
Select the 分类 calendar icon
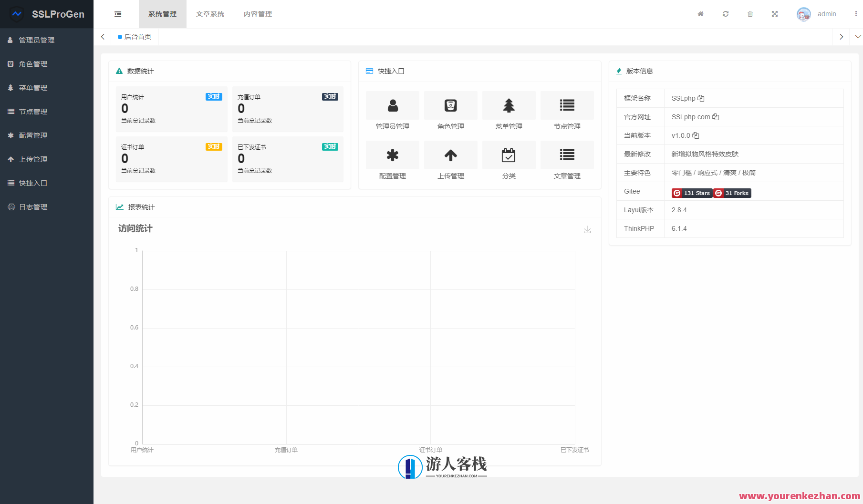pyautogui.click(x=509, y=155)
